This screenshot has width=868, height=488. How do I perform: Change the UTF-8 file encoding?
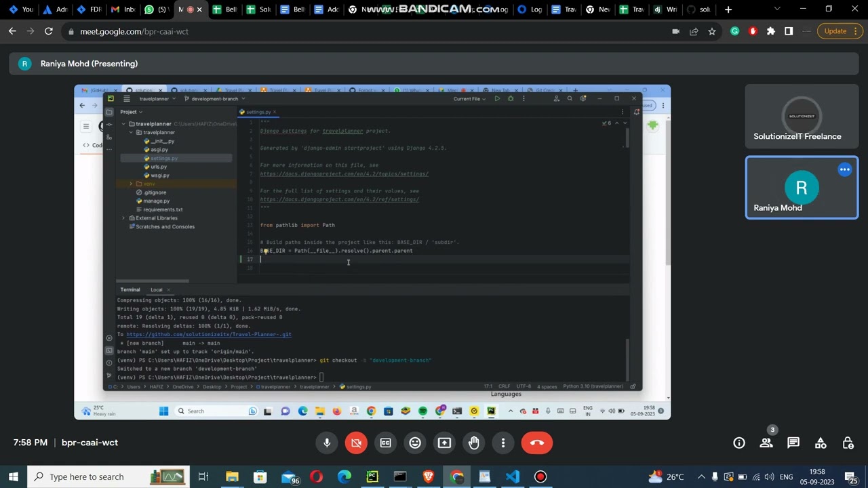(524, 386)
